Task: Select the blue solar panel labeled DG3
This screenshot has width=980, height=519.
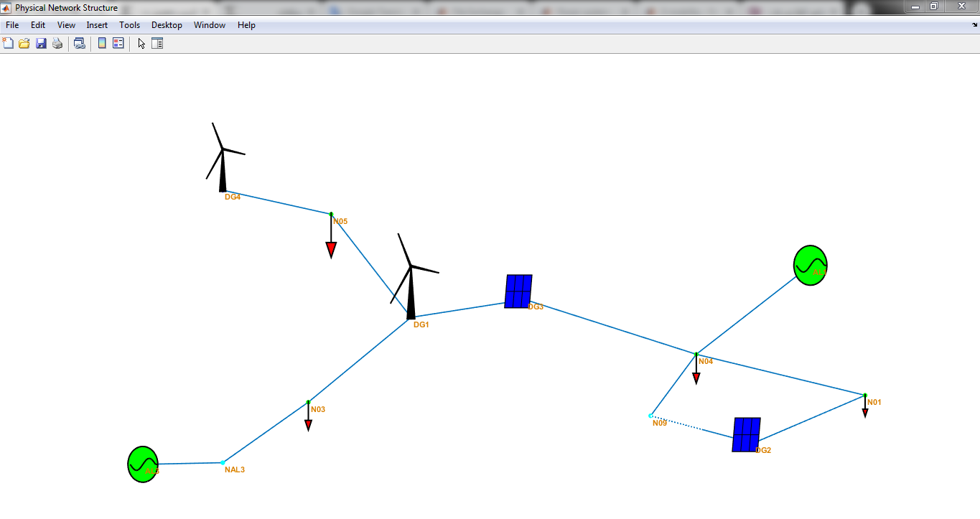Action: pos(518,291)
